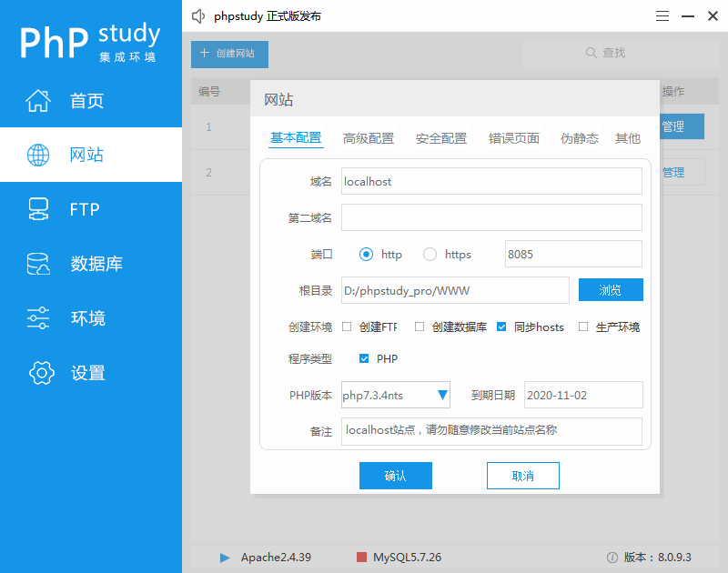Open the hamburger menu in title bar
The height and width of the screenshot is (573, 728).
click(x=662, y=16)
